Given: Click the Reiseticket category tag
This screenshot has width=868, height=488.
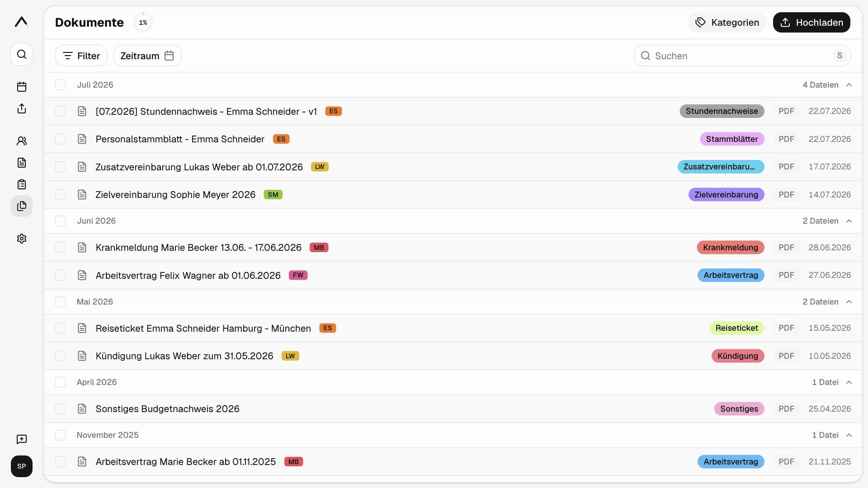Looking at the screenshot, I should click(736, 328).
